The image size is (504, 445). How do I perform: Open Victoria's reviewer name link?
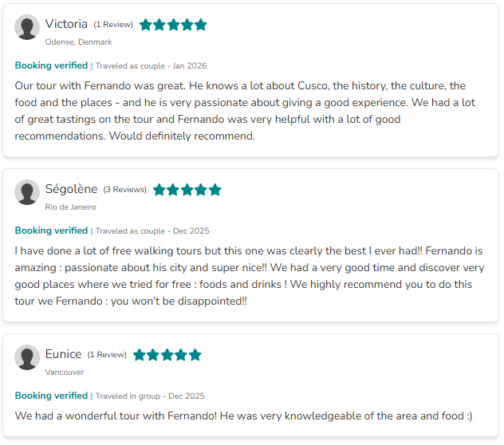pyautogui.click(x=66, y=24)
